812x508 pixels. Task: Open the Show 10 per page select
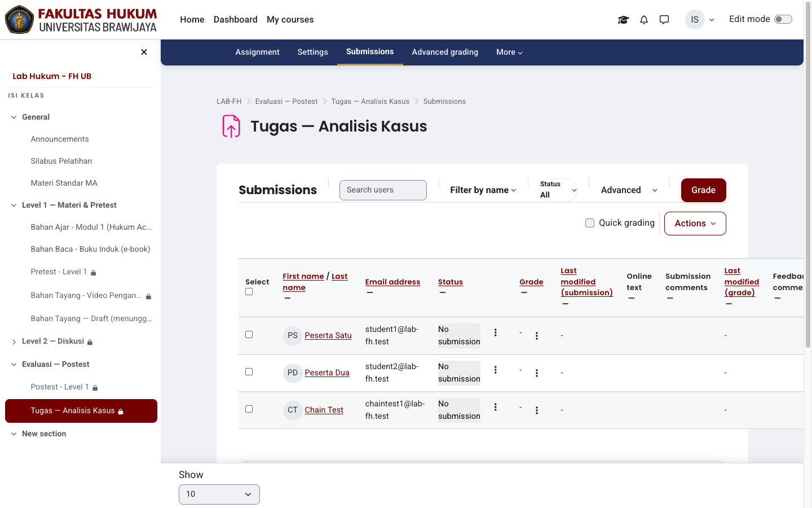[x=219, y=494]
